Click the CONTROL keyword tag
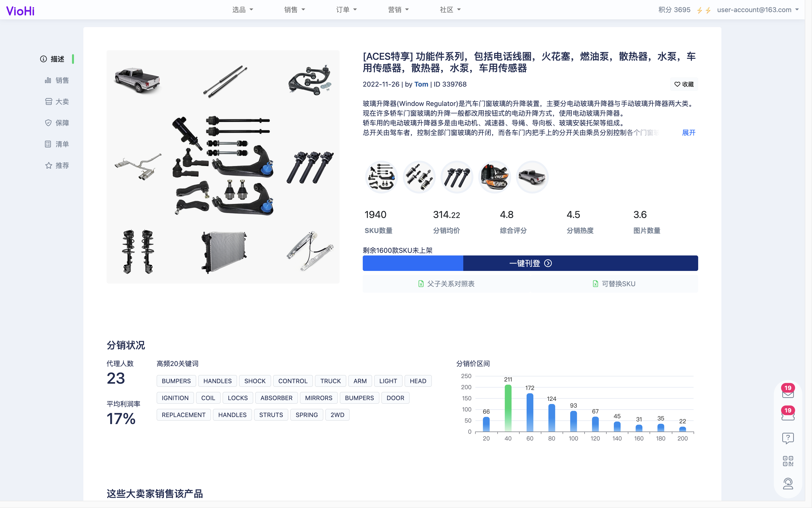The image size is (812, 508). coord(293,381)
